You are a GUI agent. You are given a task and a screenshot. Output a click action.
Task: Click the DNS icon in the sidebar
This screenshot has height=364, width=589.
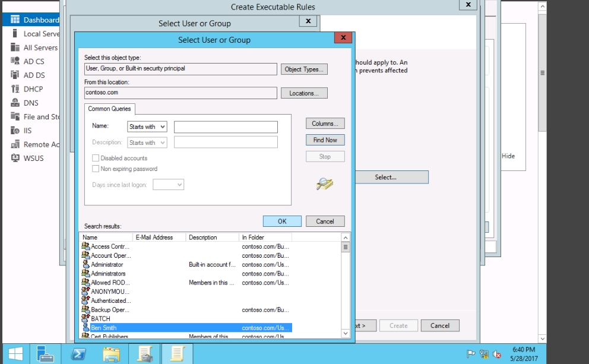[15, 103]
